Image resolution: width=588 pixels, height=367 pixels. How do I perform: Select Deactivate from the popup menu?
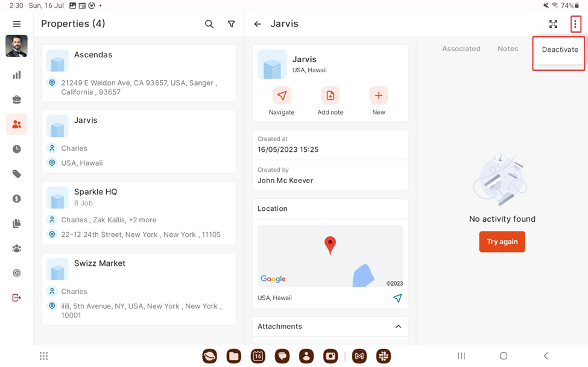560,50
